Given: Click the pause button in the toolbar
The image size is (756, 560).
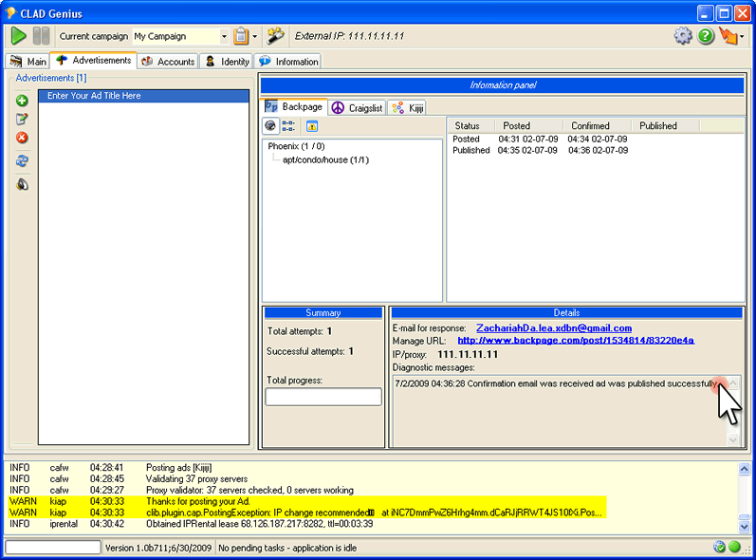Looking at the screenshot, I should pos(41,36).
